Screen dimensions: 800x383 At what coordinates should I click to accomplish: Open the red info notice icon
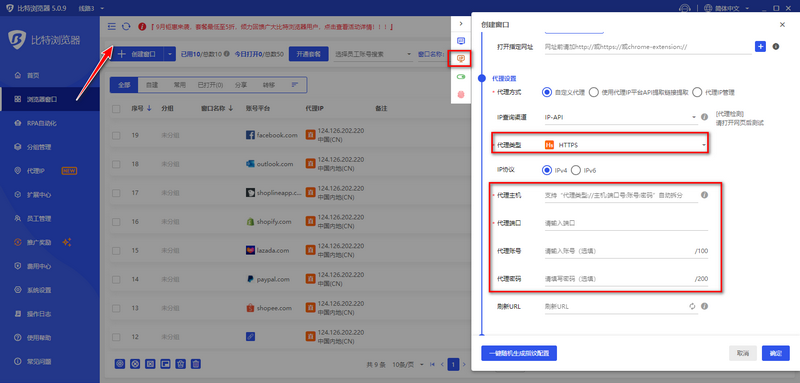pos(142,27)
